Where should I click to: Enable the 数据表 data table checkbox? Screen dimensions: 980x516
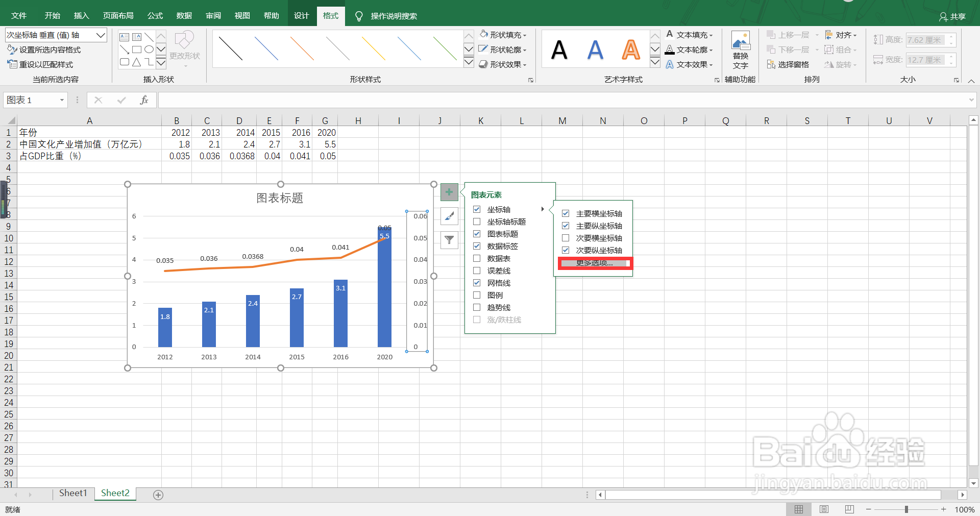point(477,258)
